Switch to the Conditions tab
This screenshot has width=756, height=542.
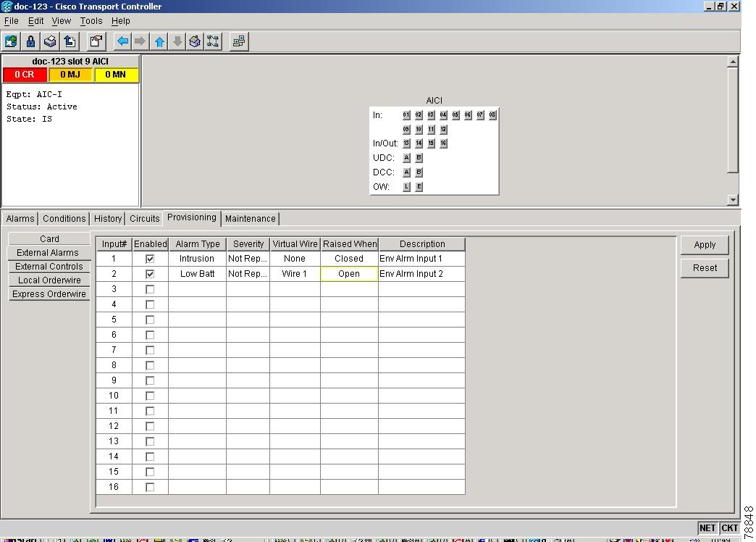(64, 219)
